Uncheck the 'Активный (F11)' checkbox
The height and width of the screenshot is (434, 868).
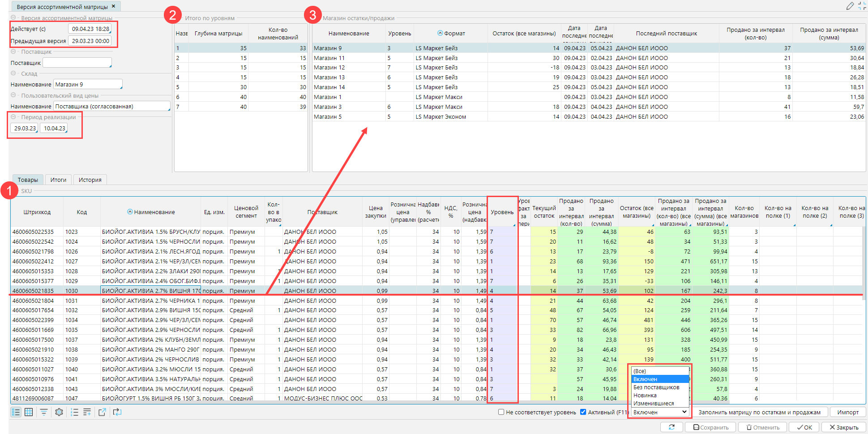coord(583,412)
